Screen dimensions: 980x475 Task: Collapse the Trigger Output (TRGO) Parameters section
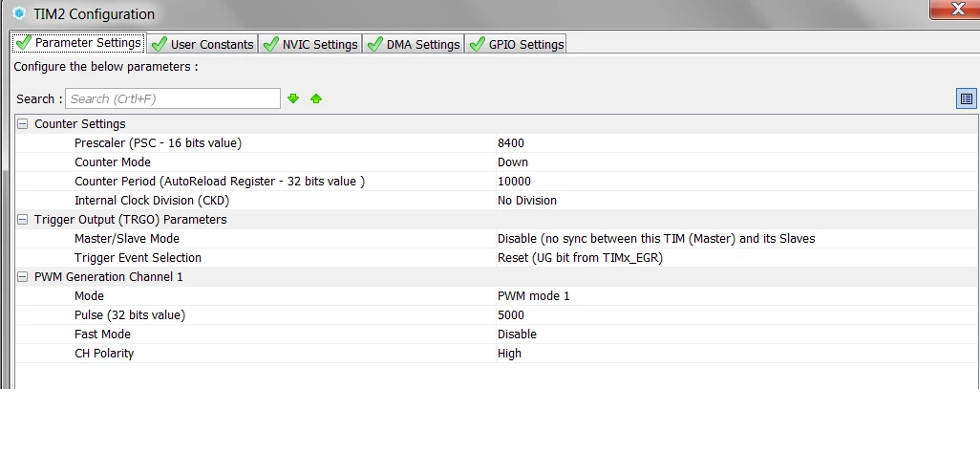[23, 220]
